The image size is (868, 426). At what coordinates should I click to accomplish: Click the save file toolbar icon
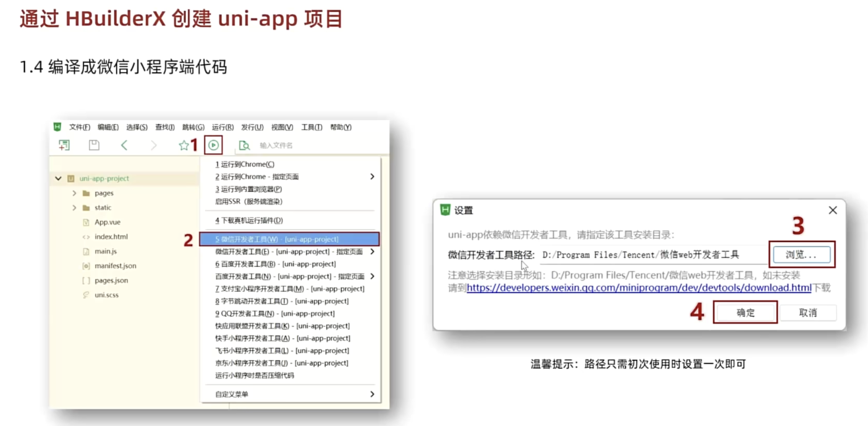(94, 145)
